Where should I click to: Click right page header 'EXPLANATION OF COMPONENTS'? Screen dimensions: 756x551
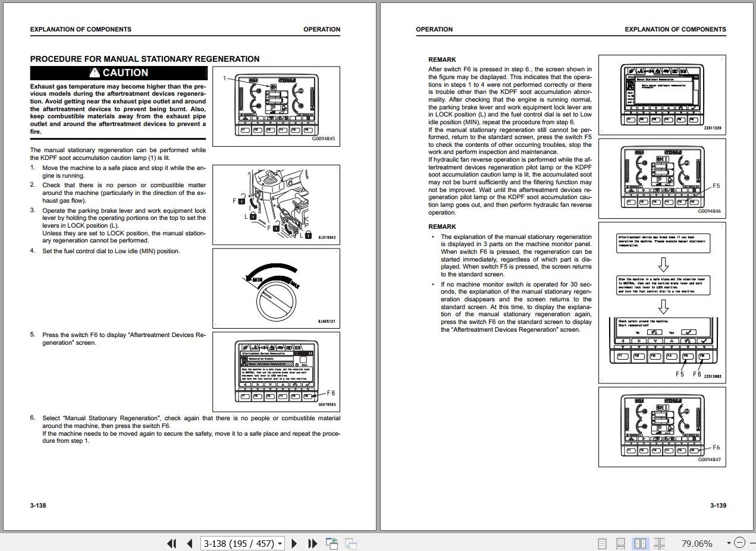(675, 29)
